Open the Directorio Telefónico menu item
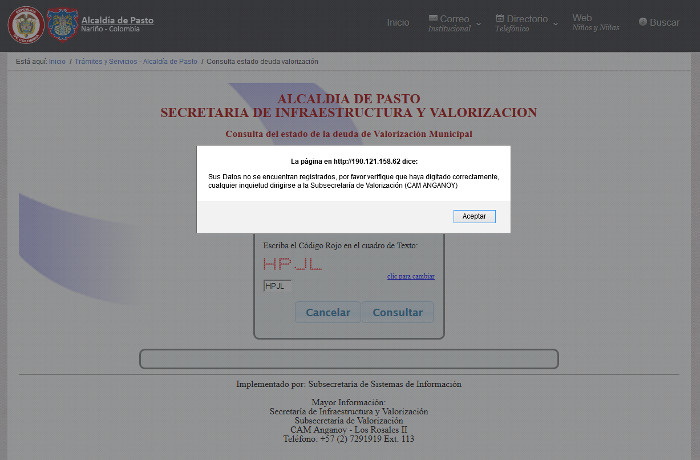The height and width of the screenshot is (460, 700). coord(522,23)
